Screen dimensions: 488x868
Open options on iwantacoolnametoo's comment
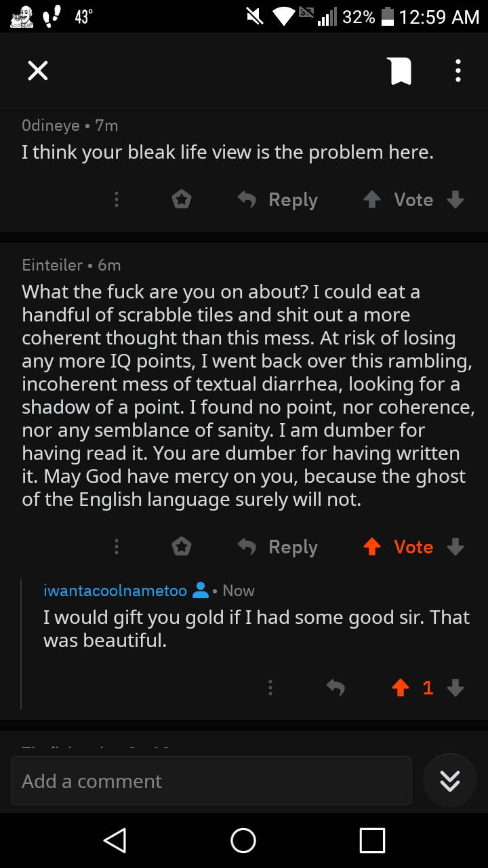coord(270,688)
